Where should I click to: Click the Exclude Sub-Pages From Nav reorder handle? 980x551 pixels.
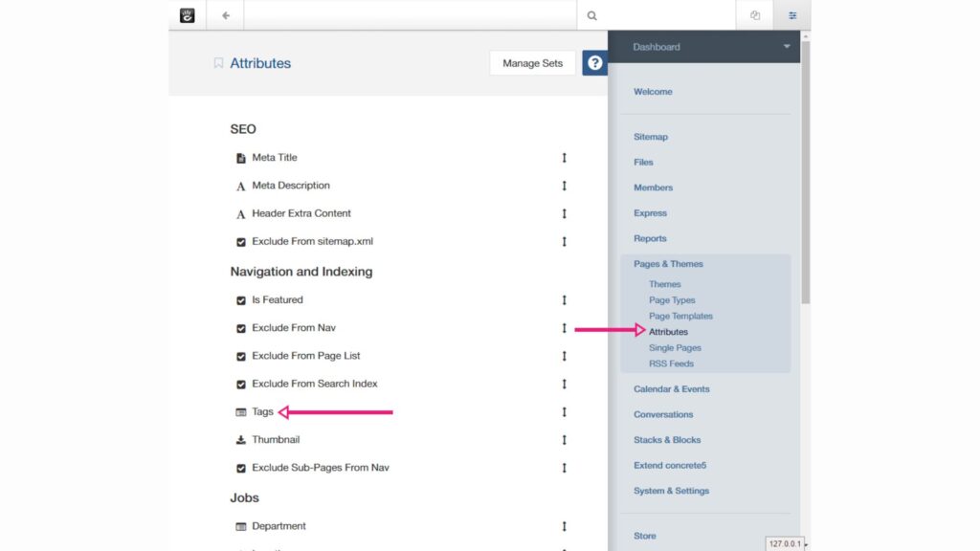click(564, 468)
